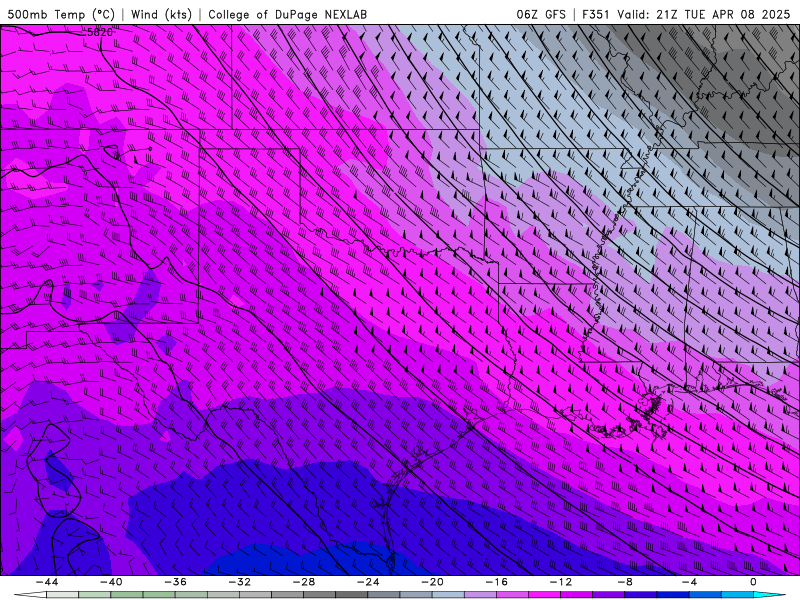Click the -24 colorbar tick label

[x=368, y=582]
